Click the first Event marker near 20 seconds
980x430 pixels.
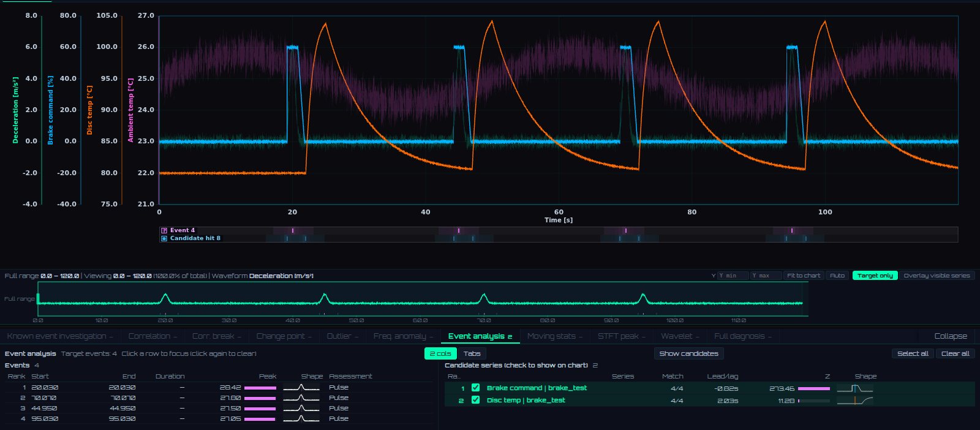pyautogui.click(x=293, y=230)
